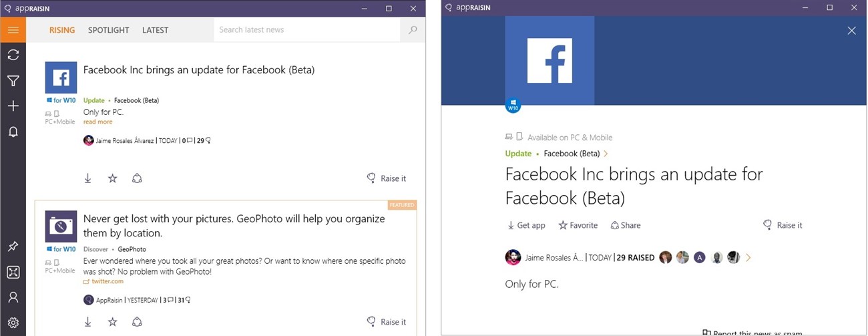Click the first raiser avatar
This screenshot has width=868, height=336.
pos(665,257)
